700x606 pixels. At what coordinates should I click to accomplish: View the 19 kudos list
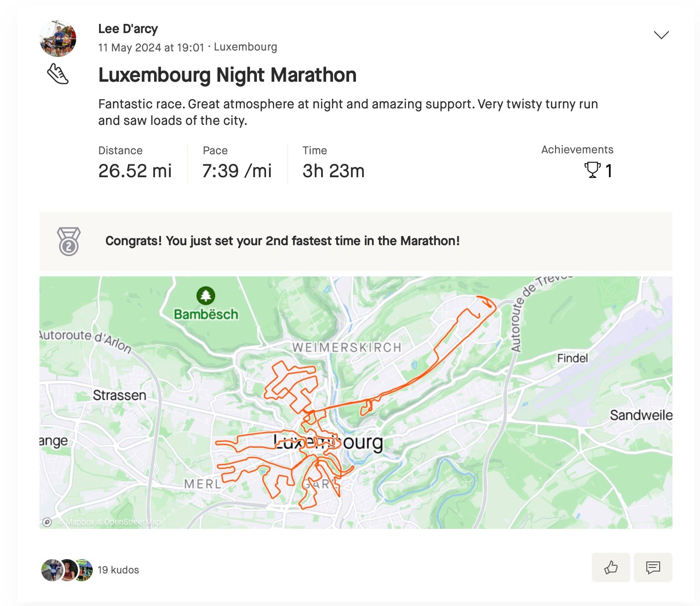(118, 570)
